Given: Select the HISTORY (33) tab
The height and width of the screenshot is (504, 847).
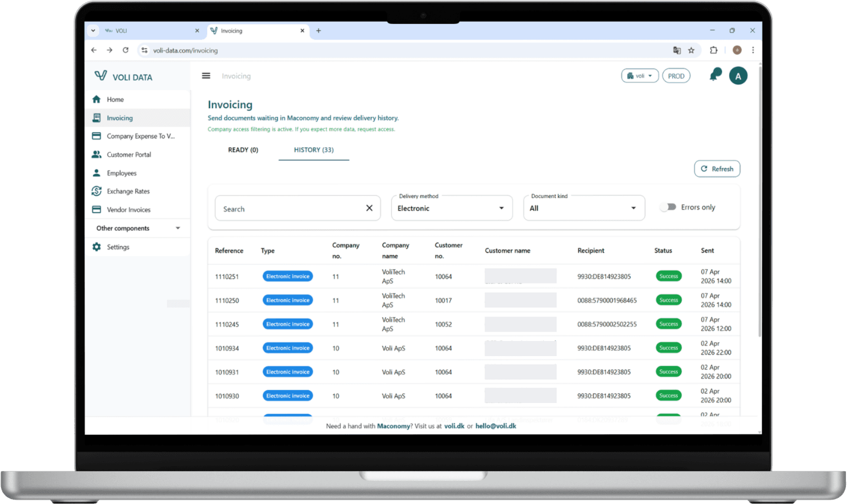Looking at the screenshot, I should point(313,150).
